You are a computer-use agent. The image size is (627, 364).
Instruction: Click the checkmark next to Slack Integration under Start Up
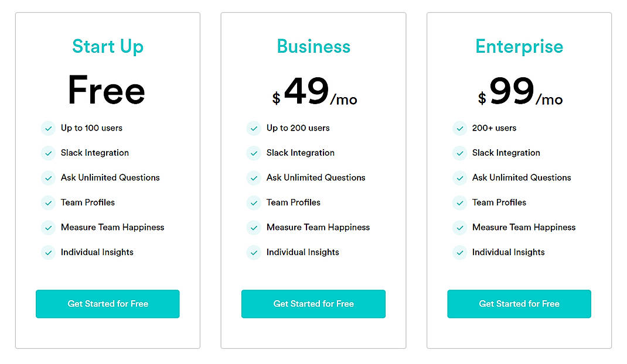click(48, 153)
